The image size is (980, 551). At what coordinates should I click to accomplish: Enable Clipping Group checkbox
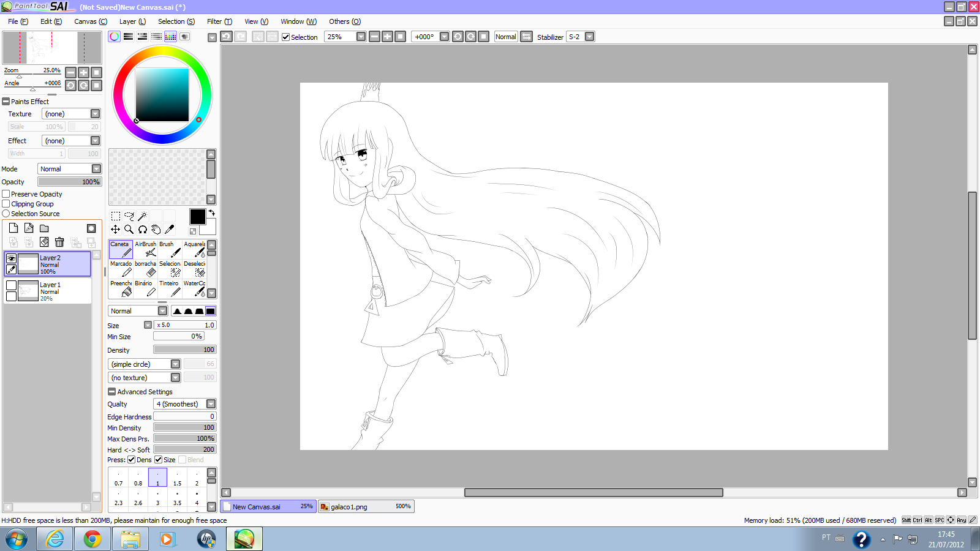pyautogui.click(x=6, y=204)
